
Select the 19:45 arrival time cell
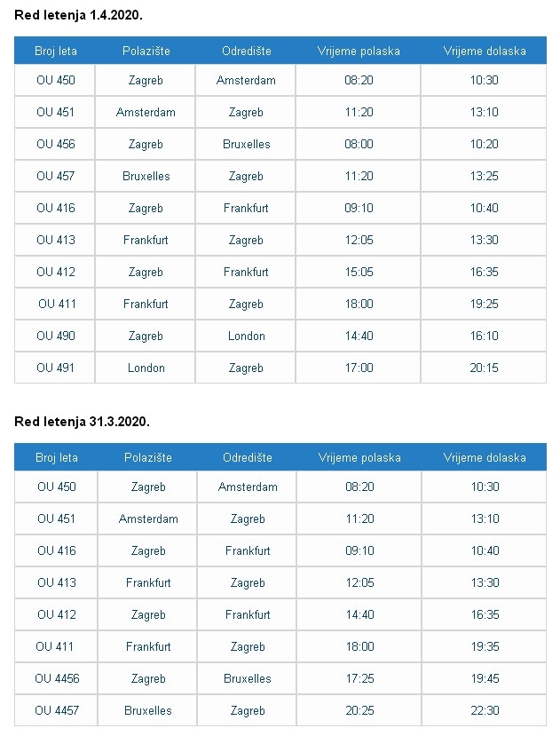[x=485, y=678]
